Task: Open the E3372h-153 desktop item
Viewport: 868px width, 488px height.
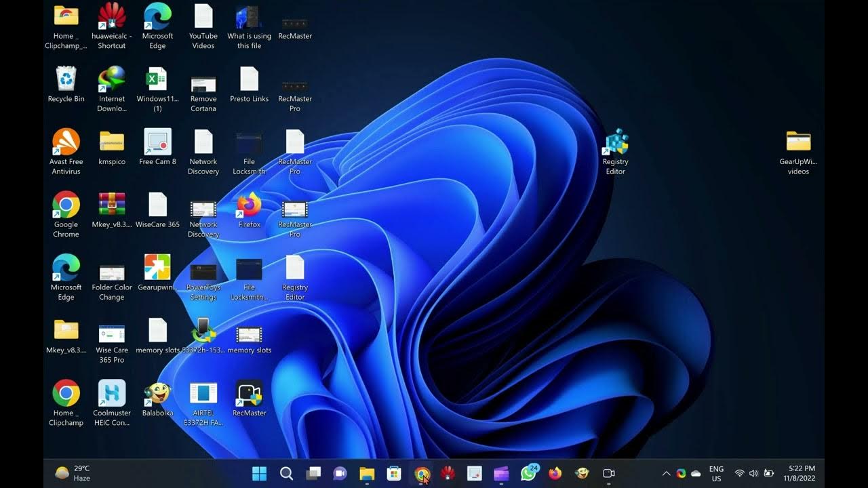Action: [203, 336]
